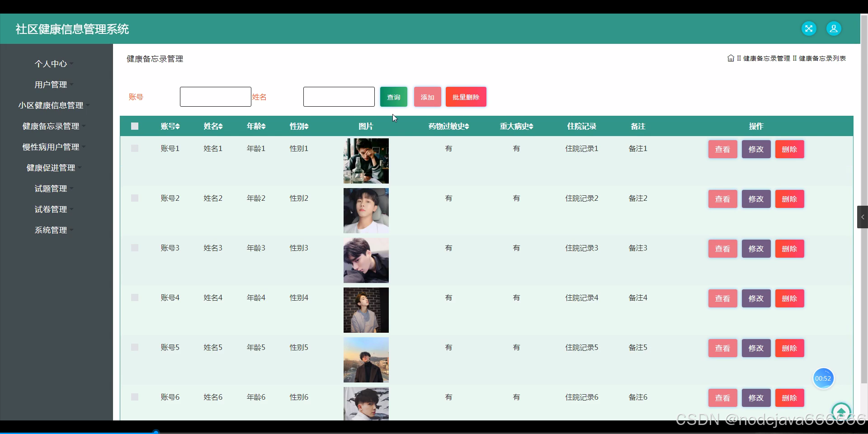Viewport: 868px width, 434px height.
Task: Click the scroll-to-top arrow icon
Action: point(841,412)
